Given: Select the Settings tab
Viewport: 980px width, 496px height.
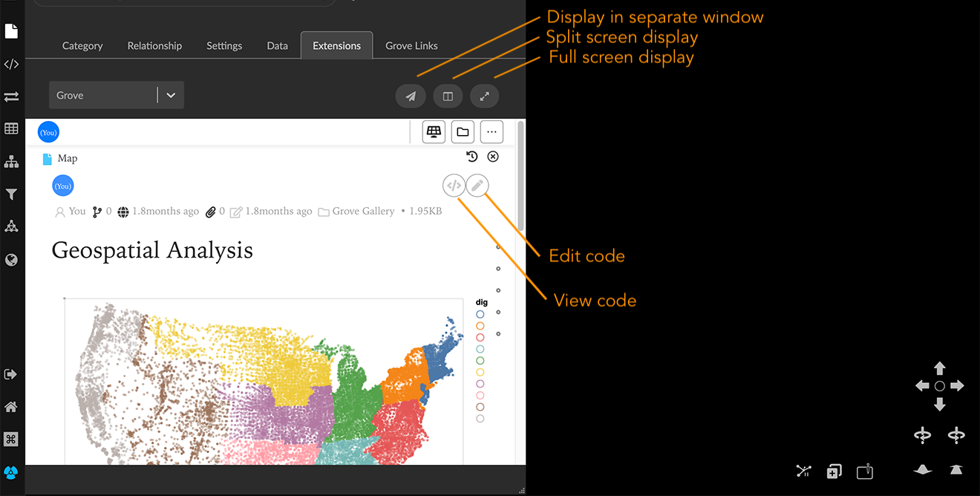Looking at the screenshot, I should tap(224, 46).
